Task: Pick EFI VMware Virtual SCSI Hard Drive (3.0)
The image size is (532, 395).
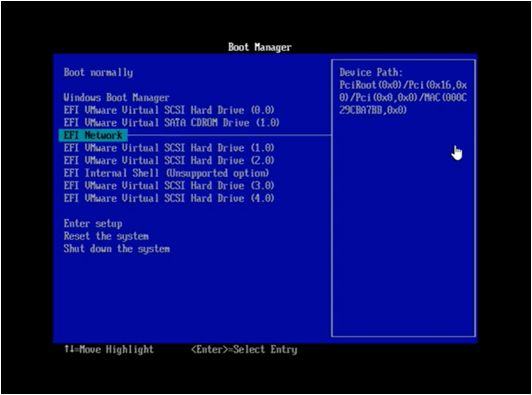Action: point(169,185)
